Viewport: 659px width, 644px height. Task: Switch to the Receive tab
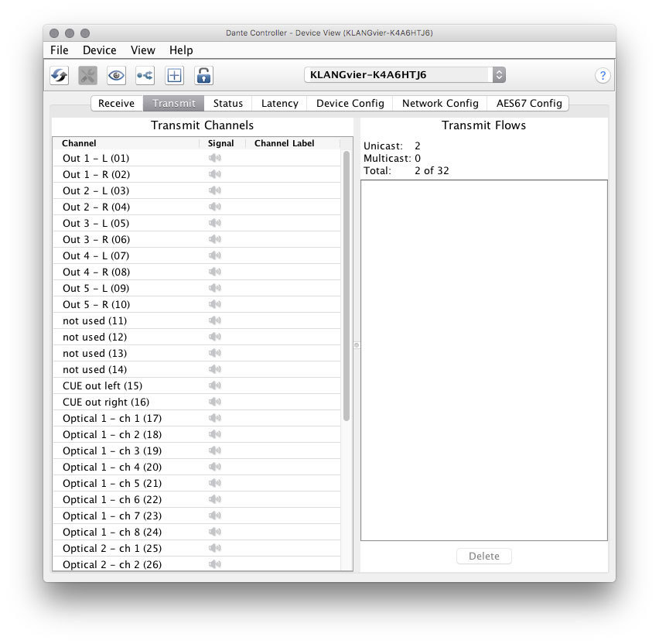[117, 104]
